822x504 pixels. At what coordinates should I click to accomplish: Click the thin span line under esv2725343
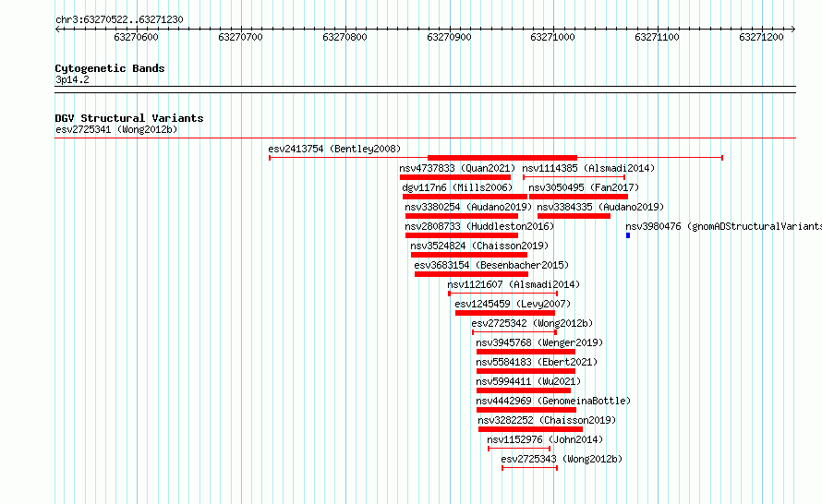[x=529, y=468]
